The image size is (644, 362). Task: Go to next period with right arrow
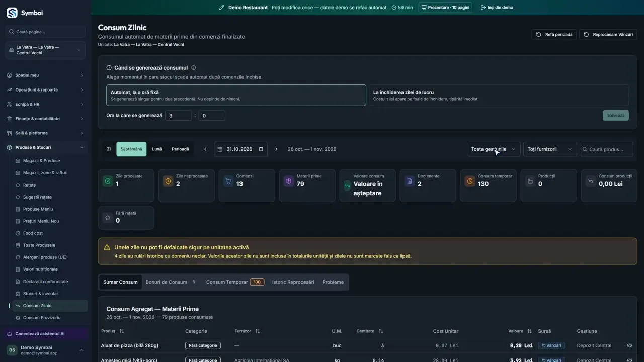click(x=276, y=149)
